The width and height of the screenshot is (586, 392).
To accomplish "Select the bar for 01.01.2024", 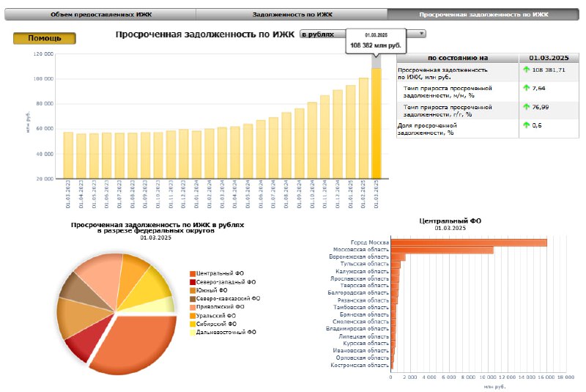I will [196, 155].
